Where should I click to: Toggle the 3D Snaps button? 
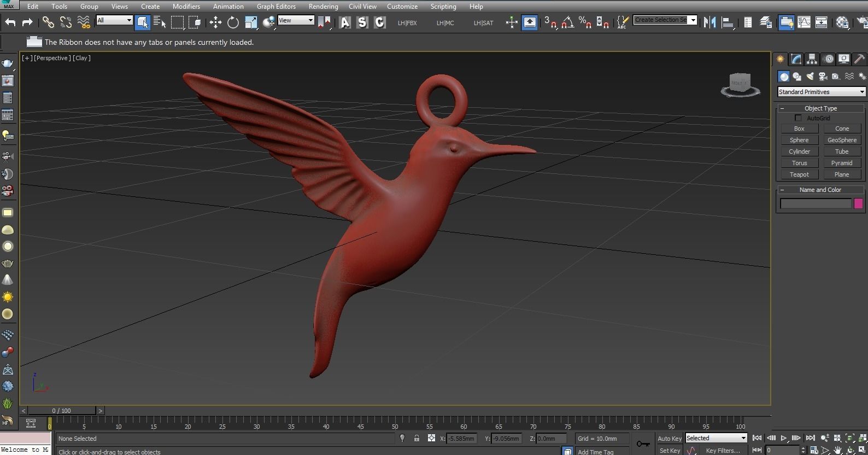[x=550, y=22]
